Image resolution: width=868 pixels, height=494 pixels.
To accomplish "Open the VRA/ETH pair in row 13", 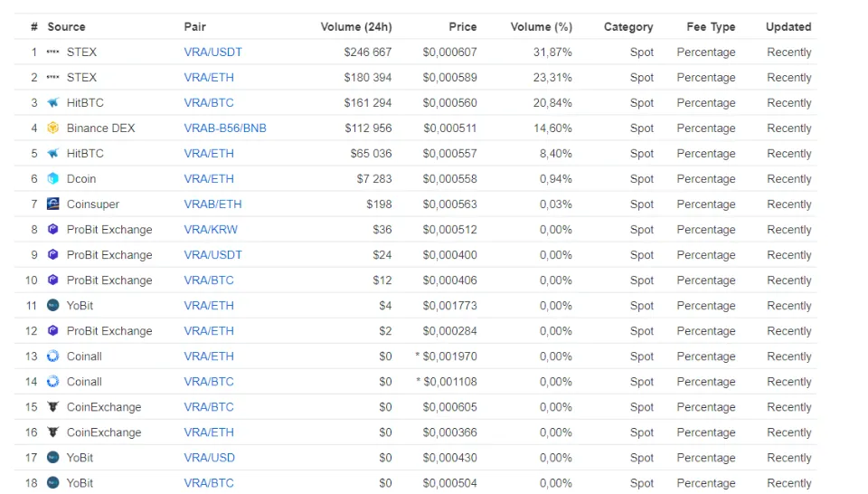I will tap(209, 356).
